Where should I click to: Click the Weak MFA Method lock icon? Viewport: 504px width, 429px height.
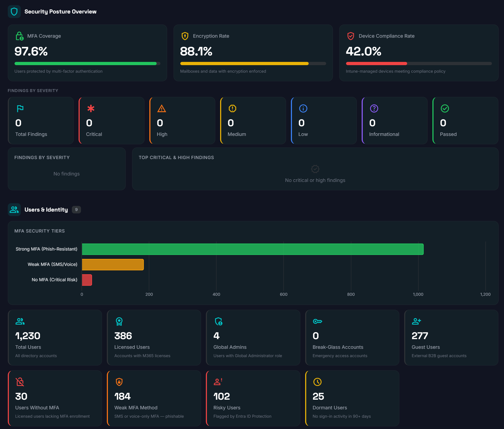tap(119, 382)
